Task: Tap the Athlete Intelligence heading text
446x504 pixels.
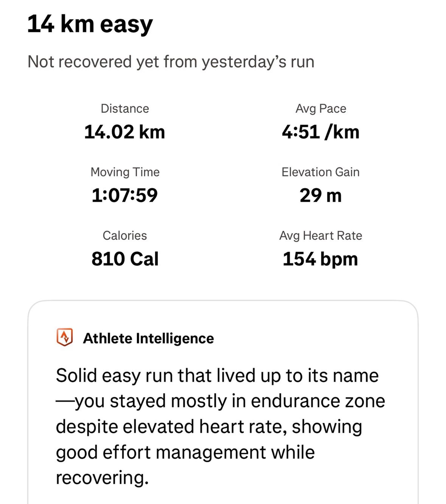Action: pyautogui.click(x=148, y=338)
